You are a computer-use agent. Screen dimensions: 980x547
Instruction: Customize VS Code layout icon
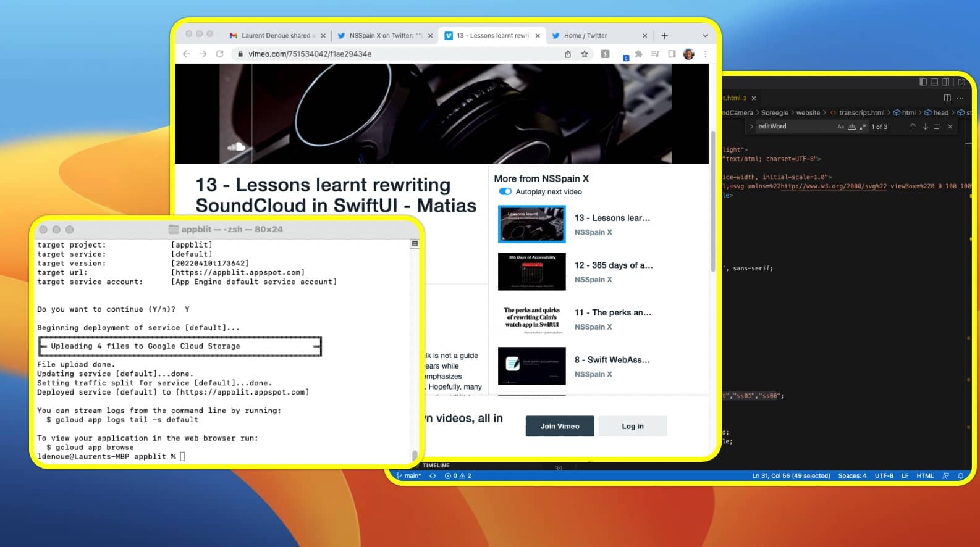(x=961, y=81)
